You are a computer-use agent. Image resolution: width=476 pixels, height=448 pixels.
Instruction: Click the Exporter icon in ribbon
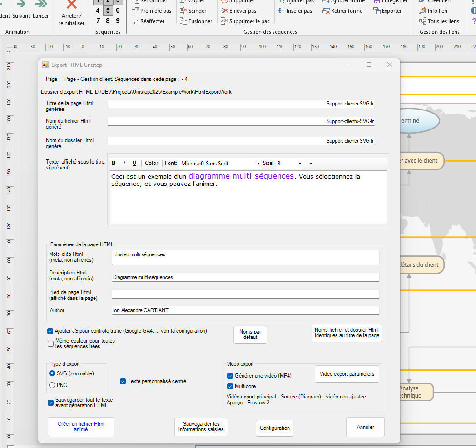point(377,10)
